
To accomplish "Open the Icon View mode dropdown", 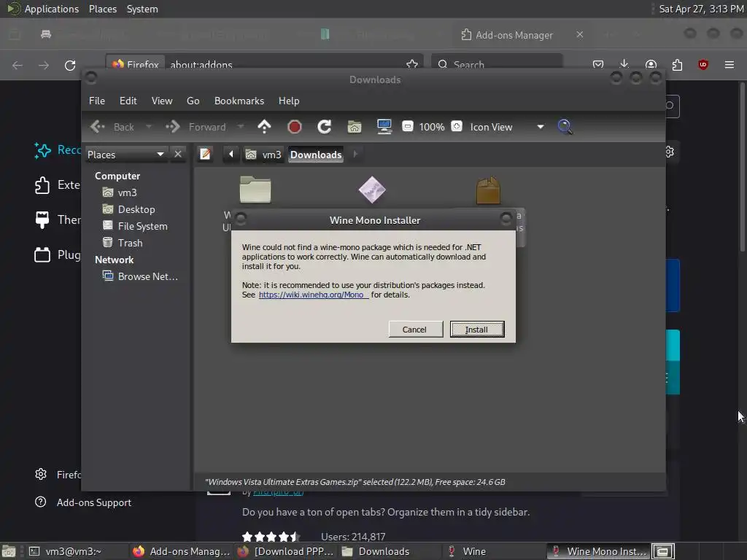I will [x=507, y=127].
